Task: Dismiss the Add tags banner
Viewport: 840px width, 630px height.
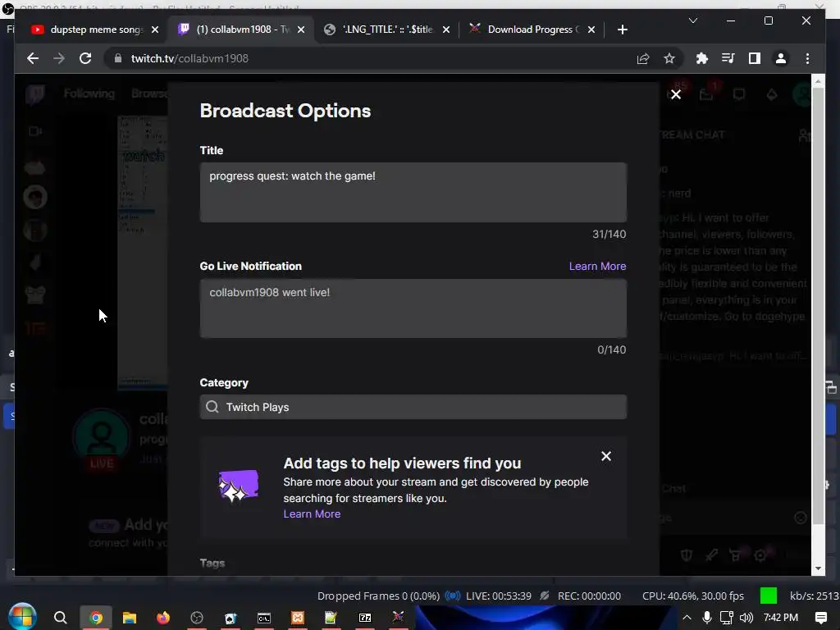Action: pyautogui.click(x=606, y=456)
